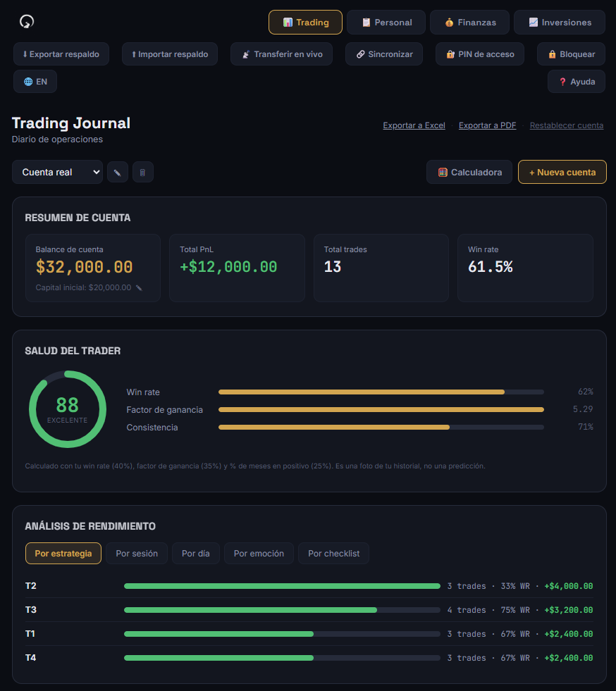The width and height of the screenshot is (616, 691).
Task: Click the $32,000.00 balance value
Action: (84, 267)
